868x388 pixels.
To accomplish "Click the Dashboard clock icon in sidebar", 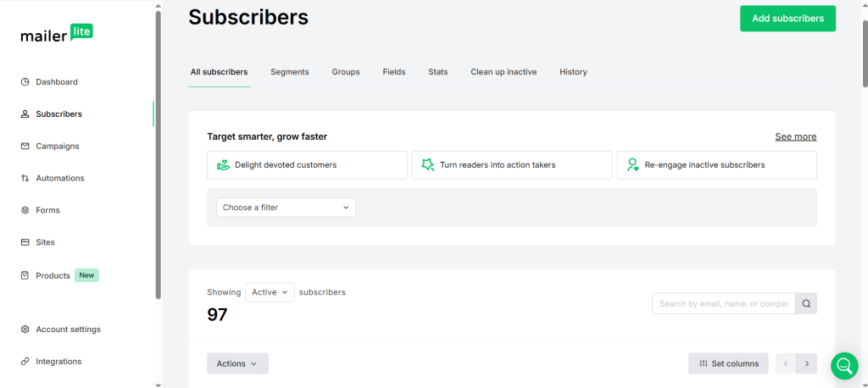I will [25, 82].
